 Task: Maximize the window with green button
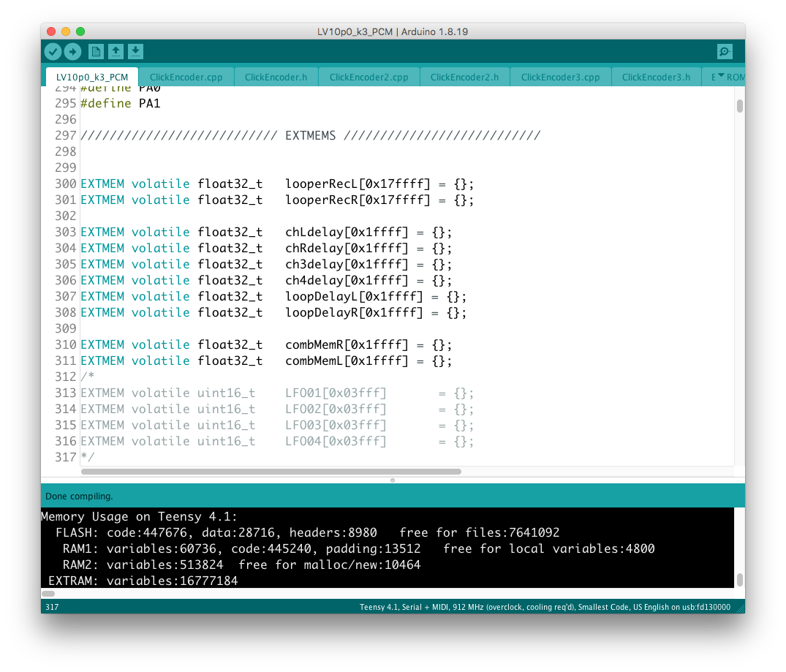80,31
